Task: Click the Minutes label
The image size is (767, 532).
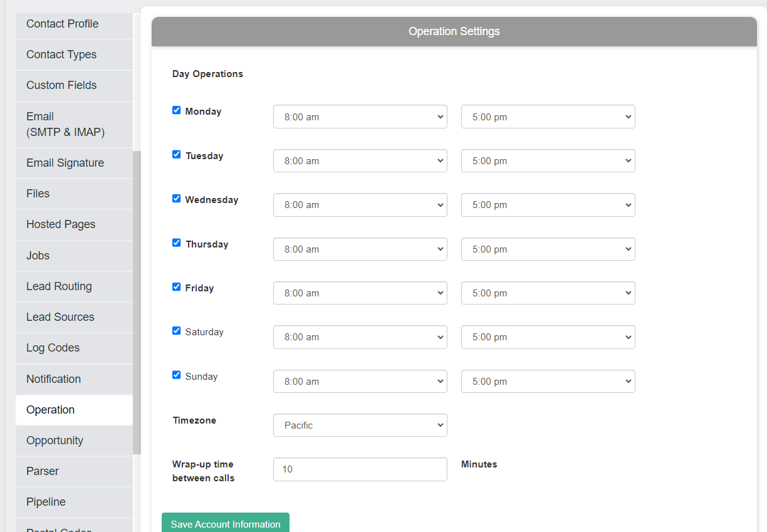Action: pos(479,464)
